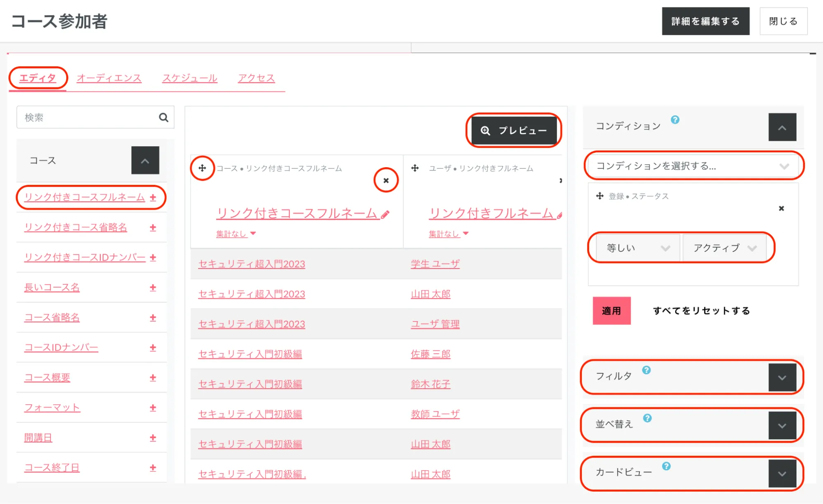Click help icon next to フィルタ
The height and width of the screenshot is (504, 823).
[x=646, y=370]
